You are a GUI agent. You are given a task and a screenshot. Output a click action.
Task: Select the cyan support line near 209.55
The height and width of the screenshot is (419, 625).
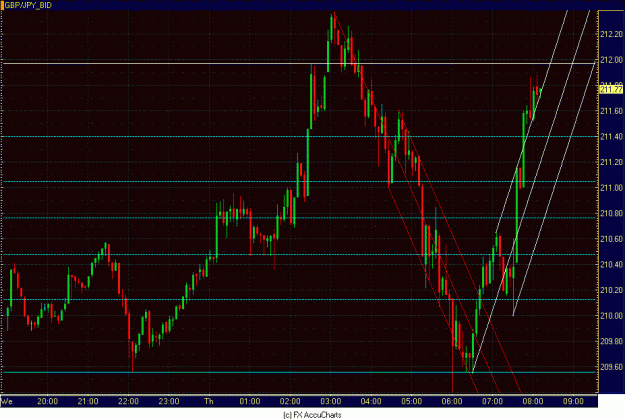(299, 372)
